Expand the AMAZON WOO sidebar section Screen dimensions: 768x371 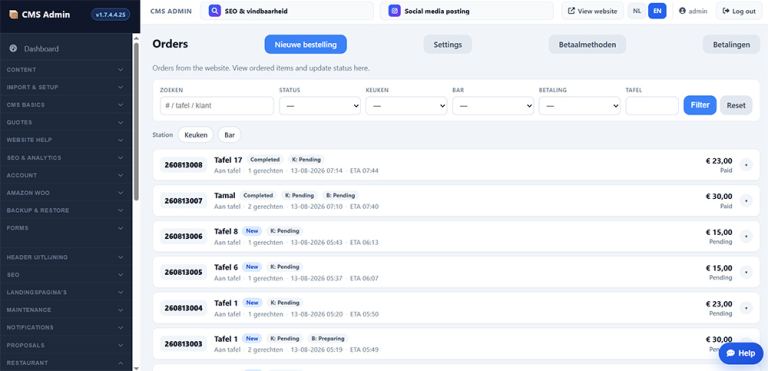coord(66,193)
